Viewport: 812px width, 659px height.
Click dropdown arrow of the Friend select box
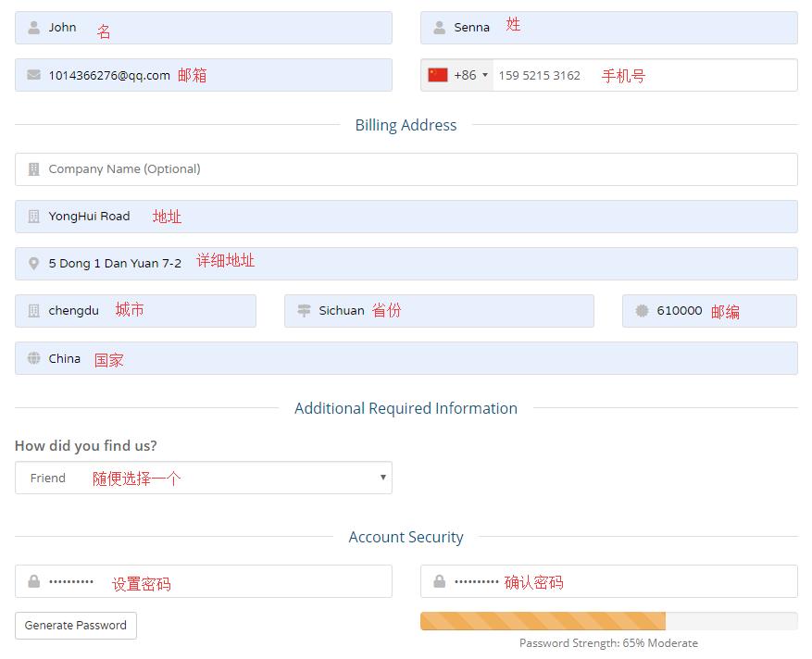point(382,478)
